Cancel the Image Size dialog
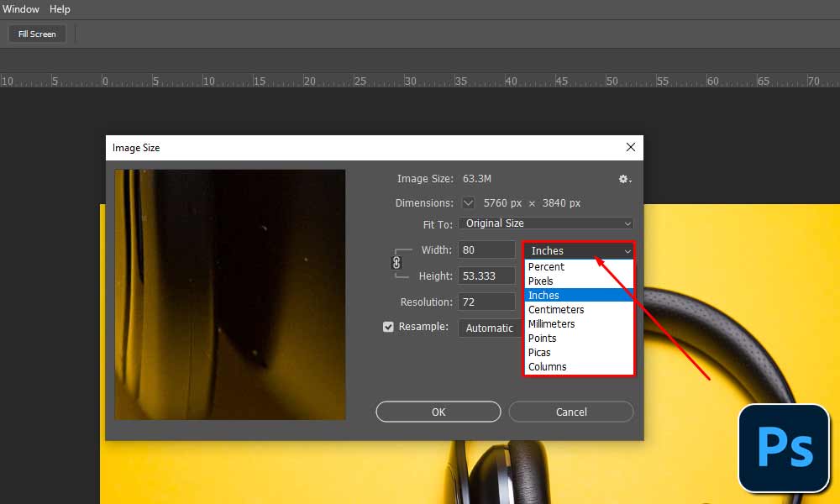Viewport: 840px width, 504px height. pyautogui.click(x=571, y=412)
